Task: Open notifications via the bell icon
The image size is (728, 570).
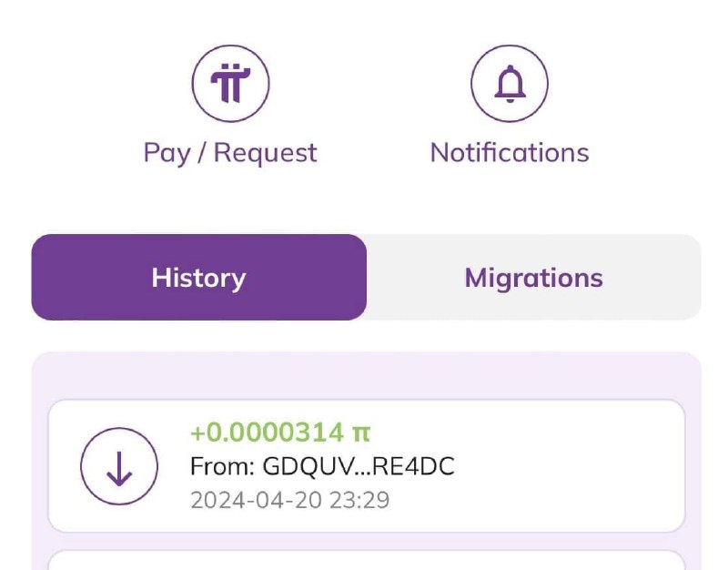Action: click(510, 83)
